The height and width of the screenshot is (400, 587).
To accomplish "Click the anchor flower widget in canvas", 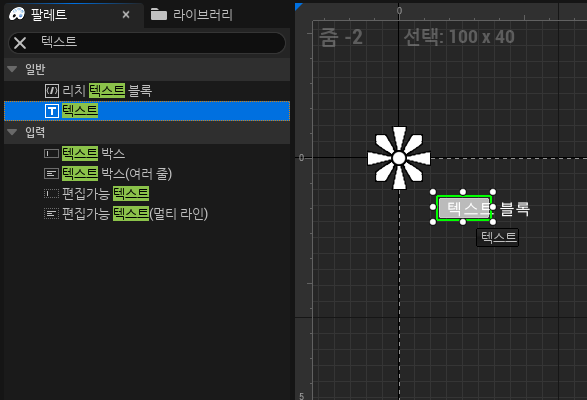I will 399,158.
